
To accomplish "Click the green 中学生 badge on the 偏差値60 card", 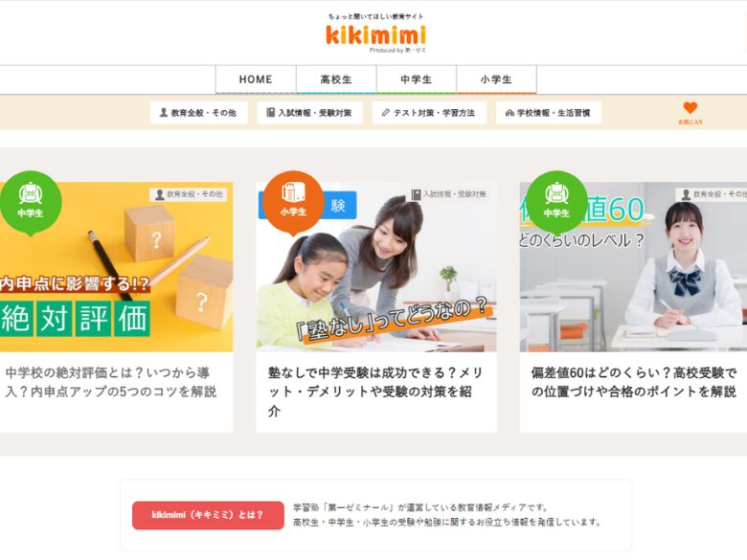I will [x=556, y=202].
